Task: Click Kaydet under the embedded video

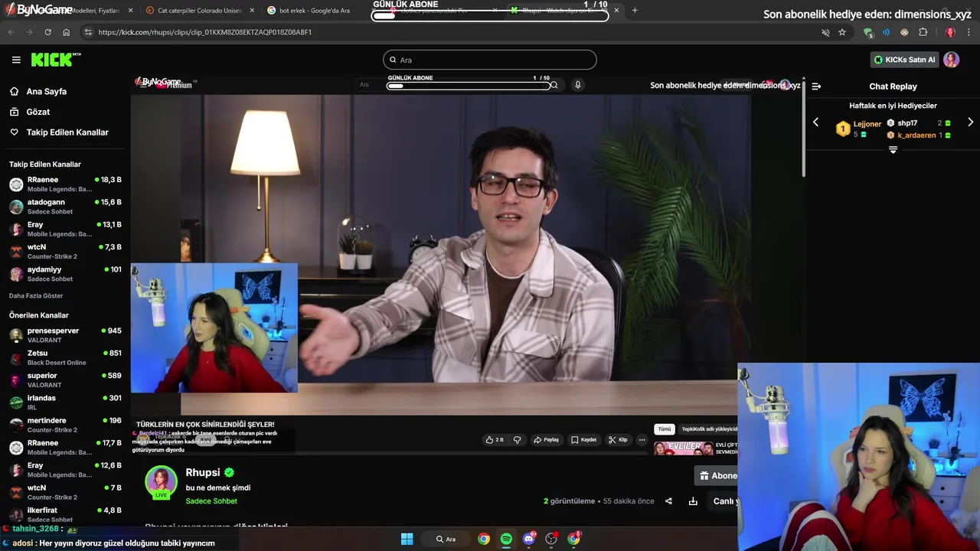Action: pyautogui.click(x=583, y=440)
